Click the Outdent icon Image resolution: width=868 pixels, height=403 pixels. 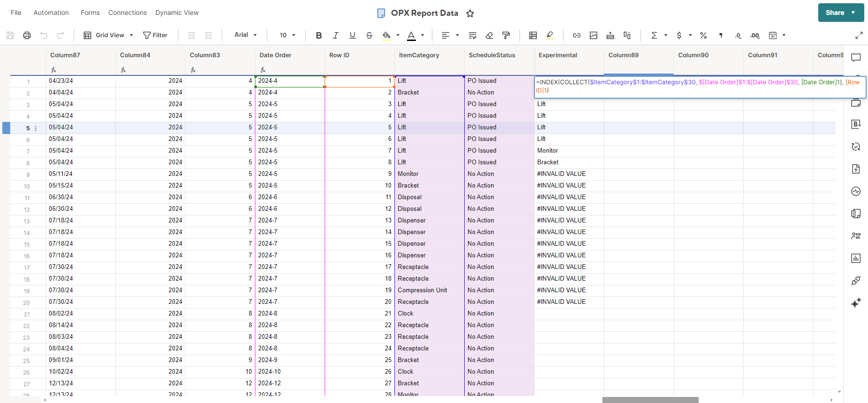192,35
